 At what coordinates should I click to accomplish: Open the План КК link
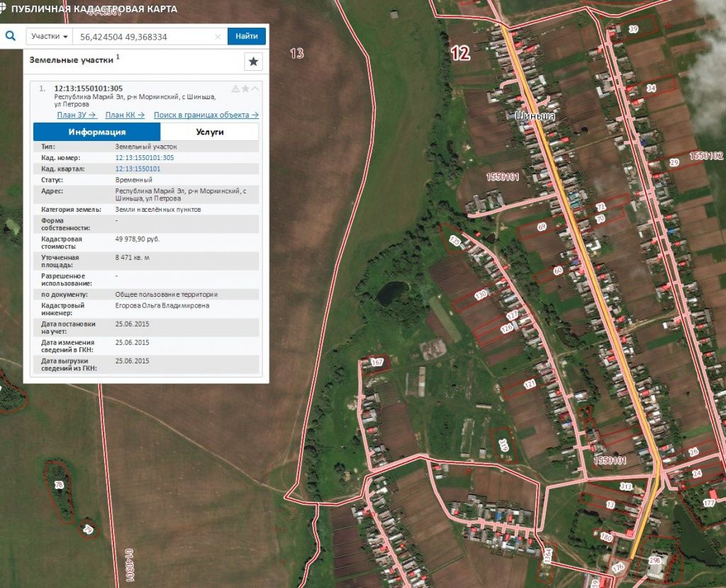click(125, 115)
